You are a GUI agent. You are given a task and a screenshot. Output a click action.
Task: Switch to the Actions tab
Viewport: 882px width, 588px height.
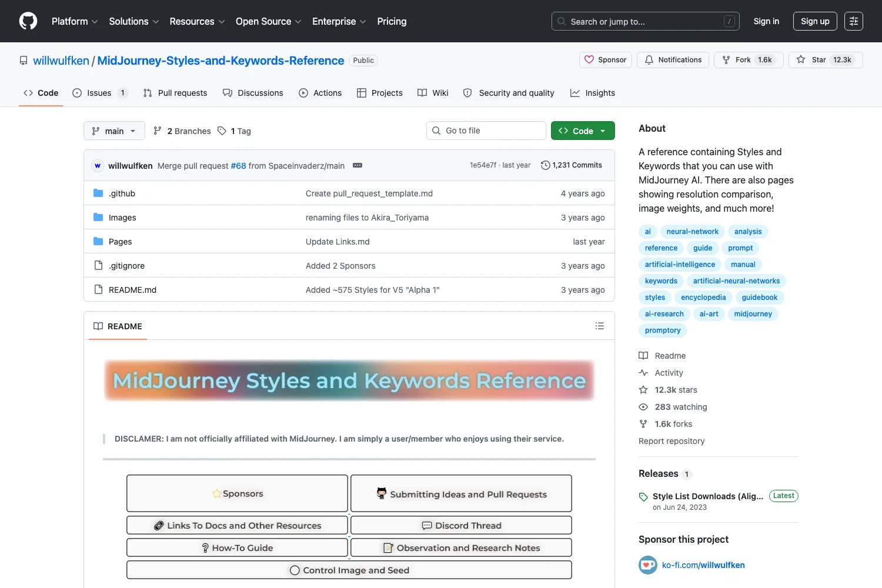click(320, 93)
